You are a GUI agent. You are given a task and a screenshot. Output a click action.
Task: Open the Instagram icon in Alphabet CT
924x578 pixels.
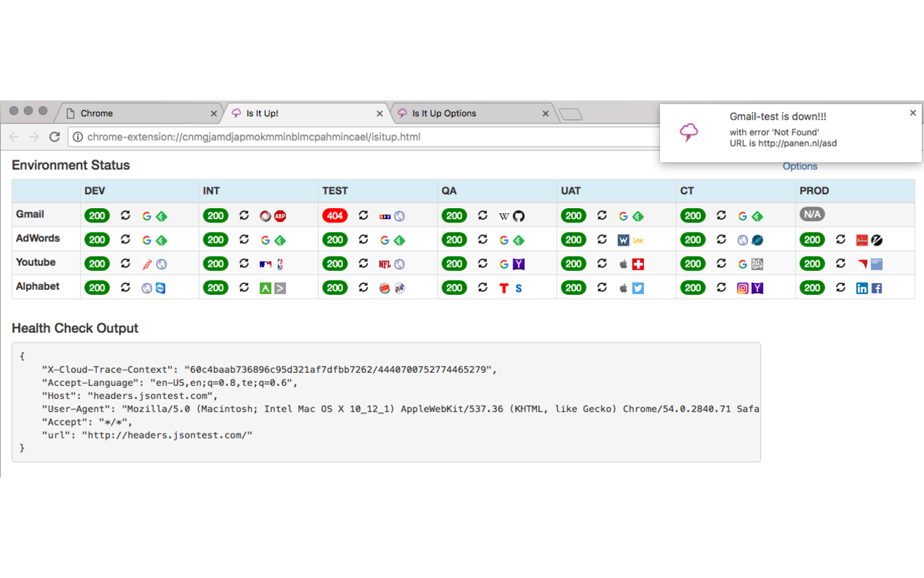[743, 288]
